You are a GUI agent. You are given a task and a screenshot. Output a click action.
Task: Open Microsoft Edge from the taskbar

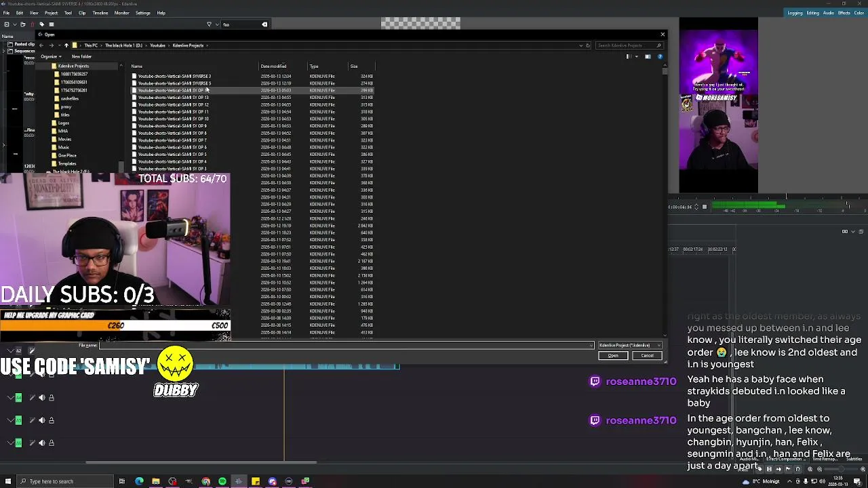click(139, 481)
